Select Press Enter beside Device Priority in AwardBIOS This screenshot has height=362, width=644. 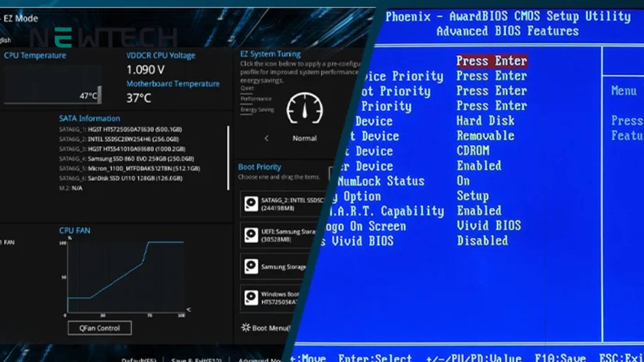coord(492,76)
